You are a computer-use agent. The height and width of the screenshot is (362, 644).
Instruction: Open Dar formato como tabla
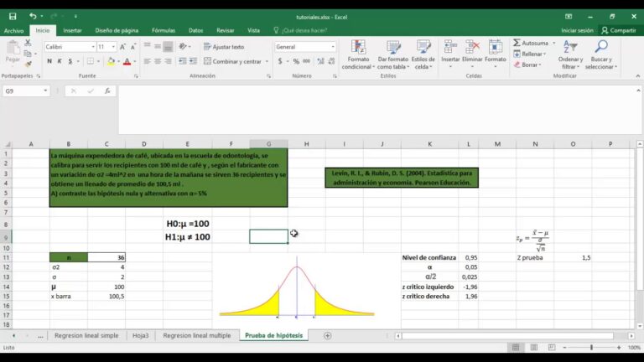pyautogui.click(x=393, y=54)
